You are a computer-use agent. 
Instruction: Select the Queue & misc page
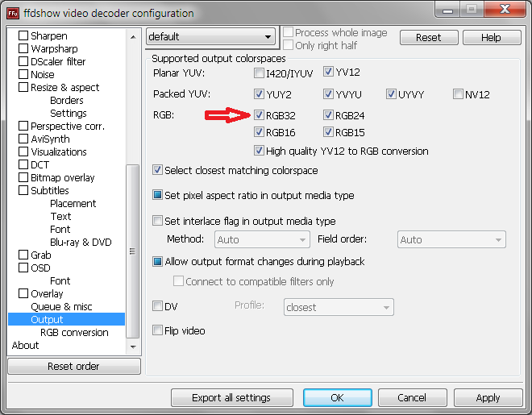[61, 306]
